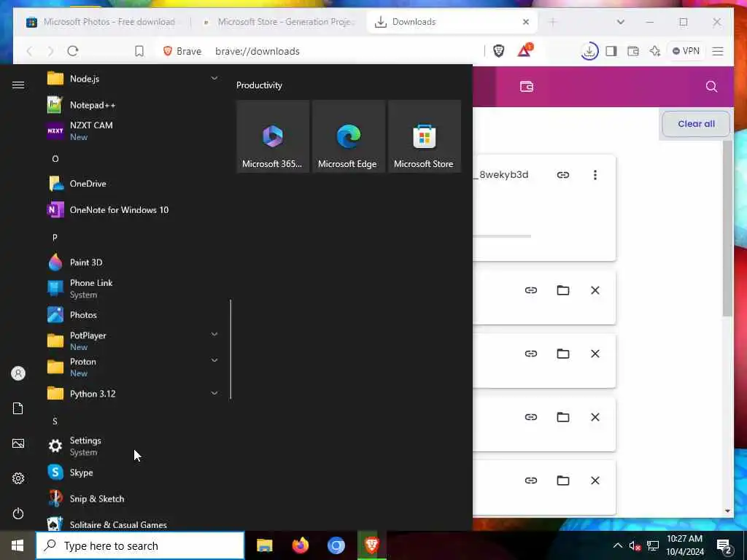747x560 pixels.
Task: Click the Windows Start button
Action: point(18,545)
